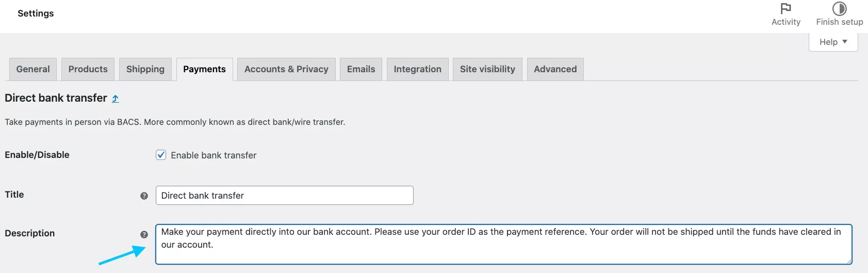
Task: Go to Site visibility tab
Action: 487,69
